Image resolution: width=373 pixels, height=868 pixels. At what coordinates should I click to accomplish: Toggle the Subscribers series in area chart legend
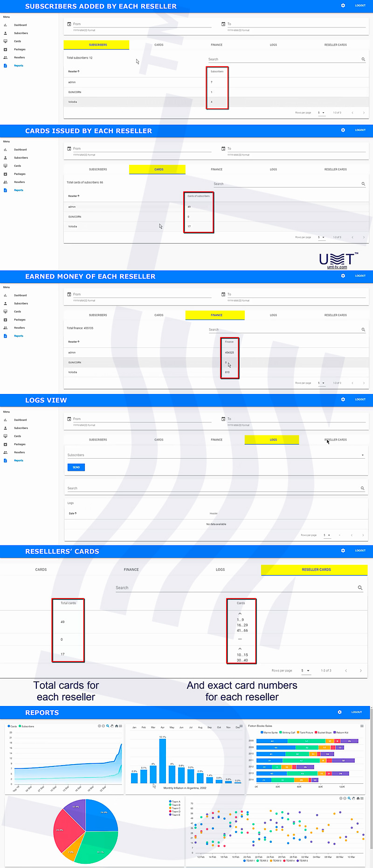tap(26, 726)
